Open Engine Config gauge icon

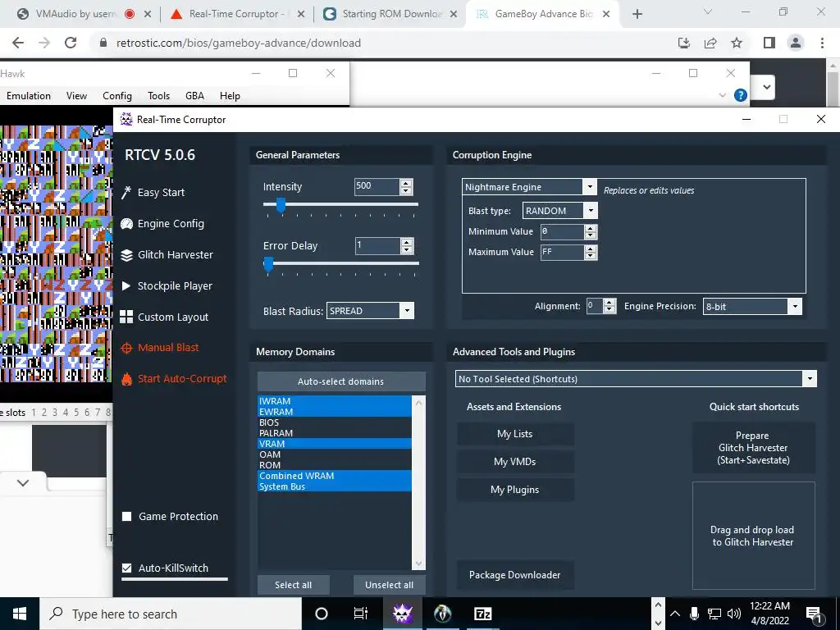coord(126,223)
